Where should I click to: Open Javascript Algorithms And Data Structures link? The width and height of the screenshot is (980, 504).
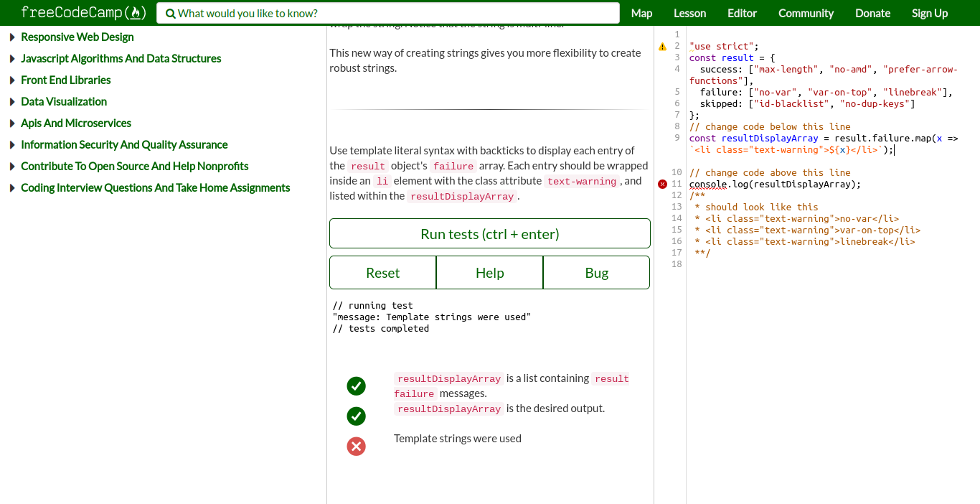(121, 59)
